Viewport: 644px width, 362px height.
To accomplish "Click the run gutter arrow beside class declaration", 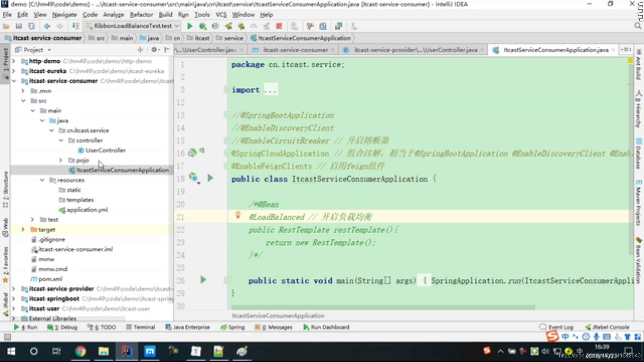I will (x=210, y=178).
